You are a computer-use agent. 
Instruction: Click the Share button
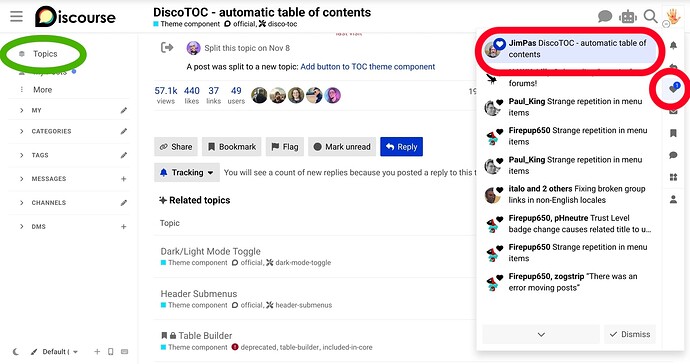click(x=176, y=147)
